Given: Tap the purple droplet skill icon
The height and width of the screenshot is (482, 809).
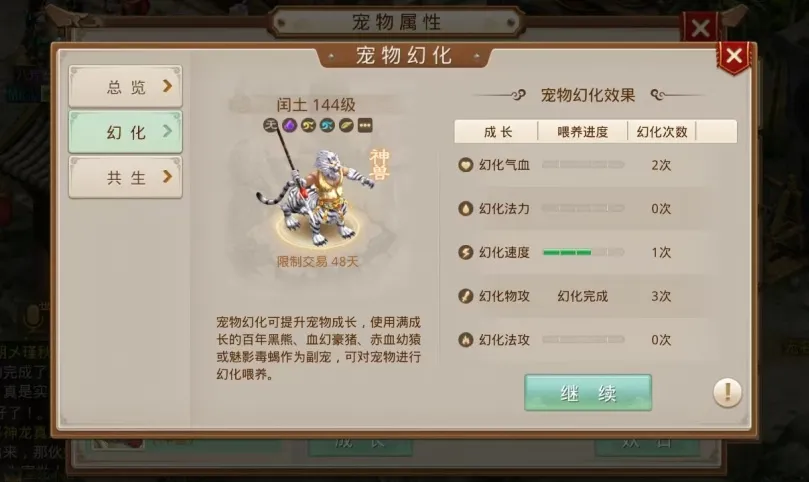Looking at the screenshot, I should (x=289, y=125).
